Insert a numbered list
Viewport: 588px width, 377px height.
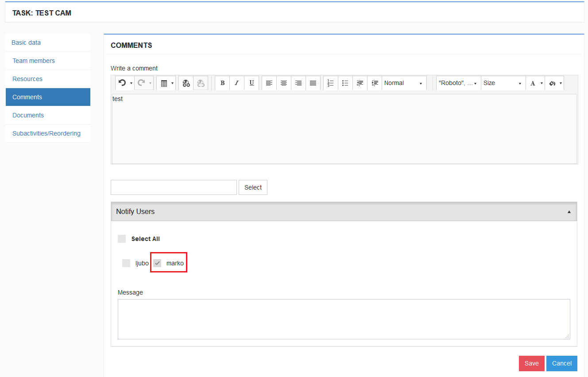(331, 83)
